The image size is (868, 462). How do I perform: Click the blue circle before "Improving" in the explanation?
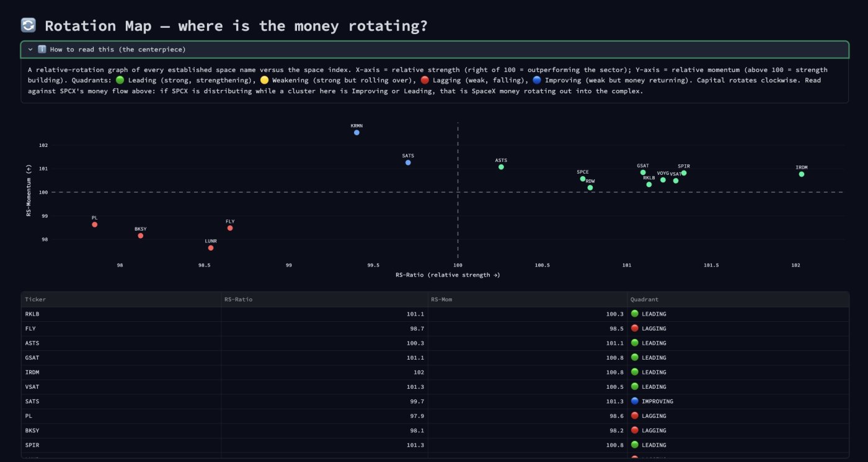pyautogui.click(x=537, y=81)
